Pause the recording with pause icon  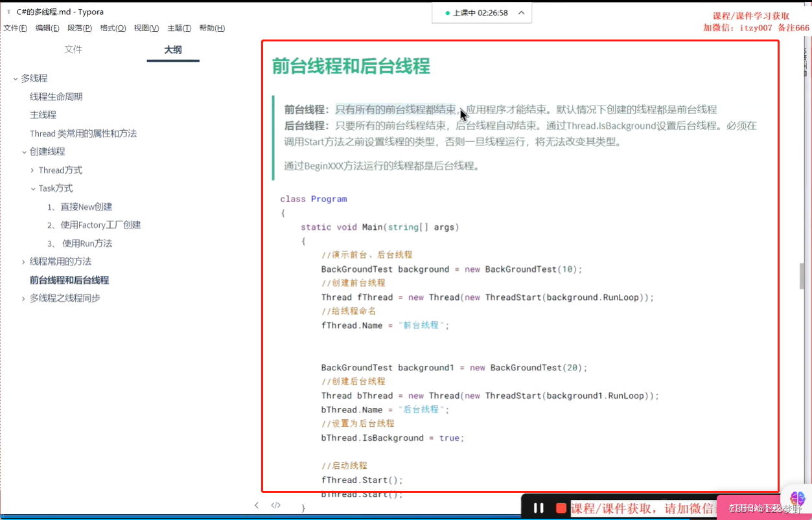[x=539, y=508]
